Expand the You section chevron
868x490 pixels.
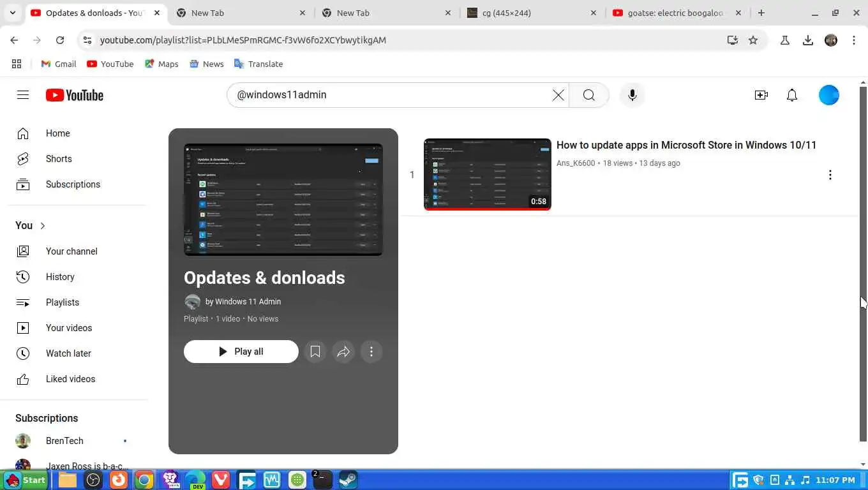click(43, 226)
